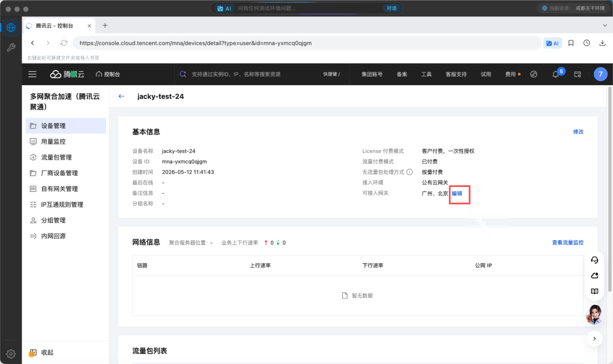Click the AI button in address bar
613x364 pixels.
click(552, 43)
